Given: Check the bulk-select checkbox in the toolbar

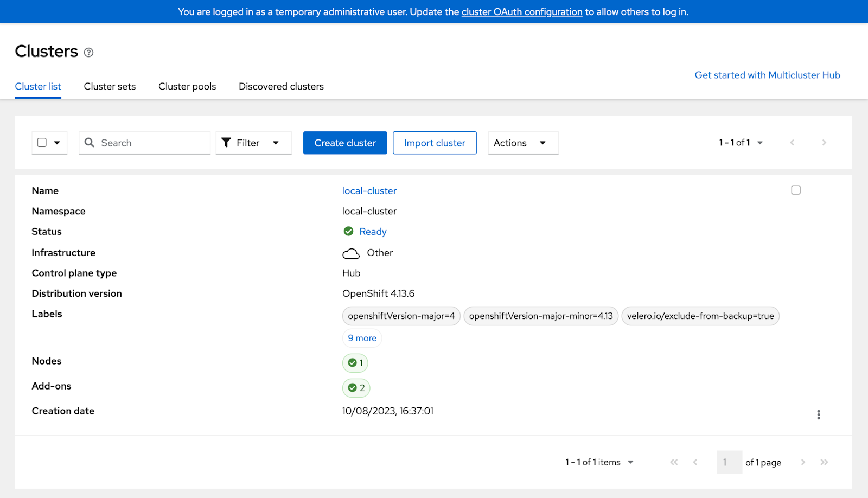Looking at the screenshot, I should (x=42, y=142).
